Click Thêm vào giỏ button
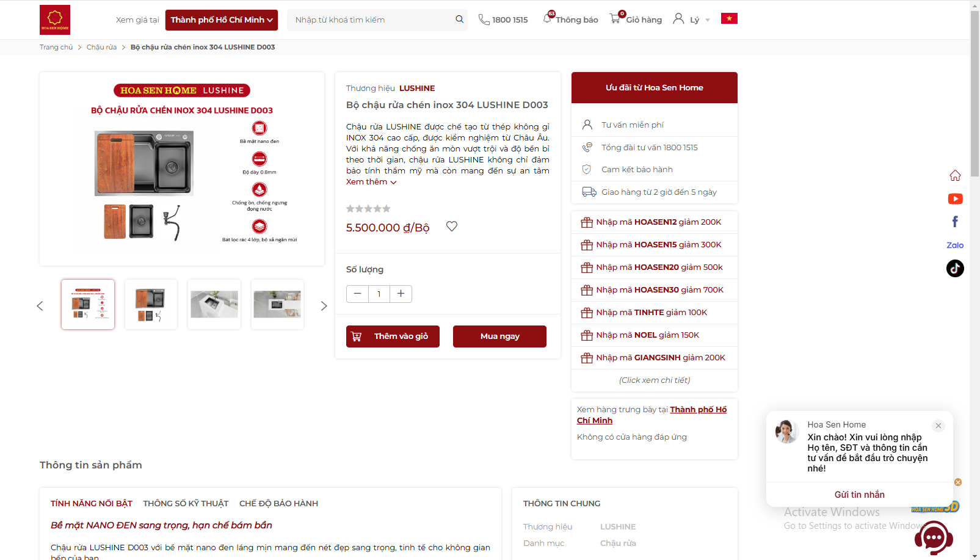The image size is (980, 560). pos(393,336)
